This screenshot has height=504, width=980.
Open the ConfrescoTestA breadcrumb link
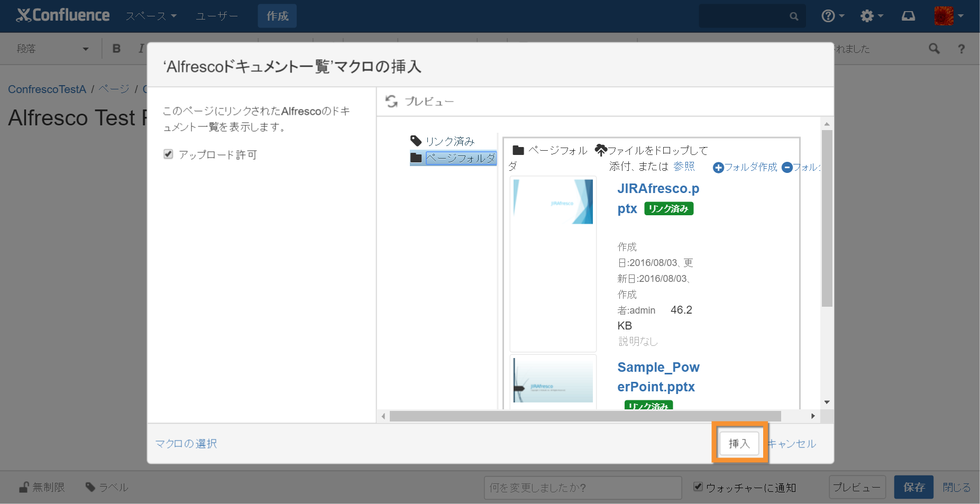47,89
